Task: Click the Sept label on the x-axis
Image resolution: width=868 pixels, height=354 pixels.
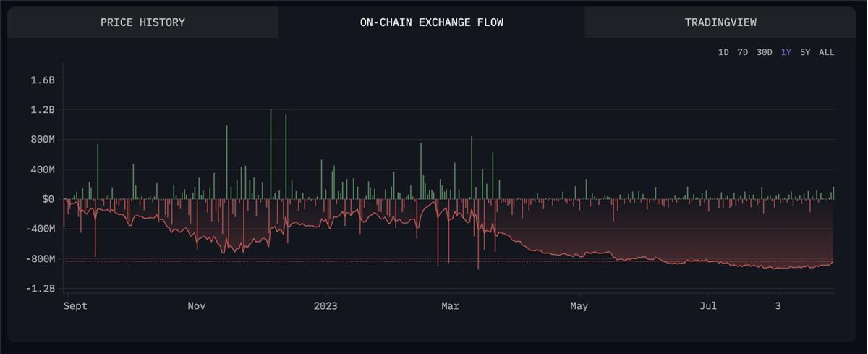Action: coord(75,306)
